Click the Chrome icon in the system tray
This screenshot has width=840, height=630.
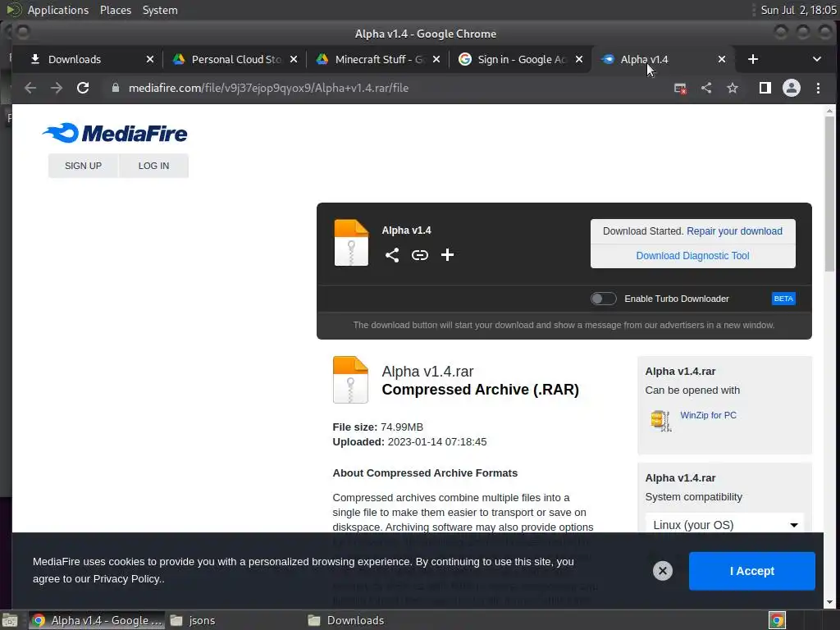coord(777,620)
